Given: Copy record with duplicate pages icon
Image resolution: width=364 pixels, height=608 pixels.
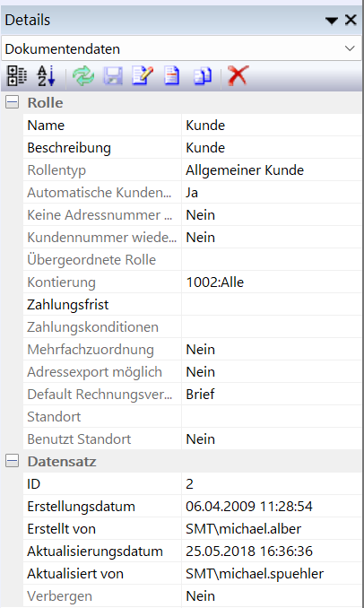Looking at the screenshot, I should [203, 75].
